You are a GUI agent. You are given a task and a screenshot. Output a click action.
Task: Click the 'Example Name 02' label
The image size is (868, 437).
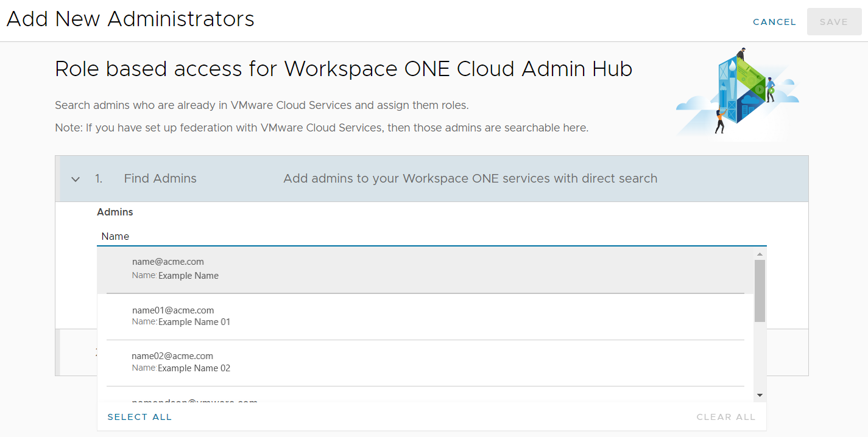[x=194, y=368]
